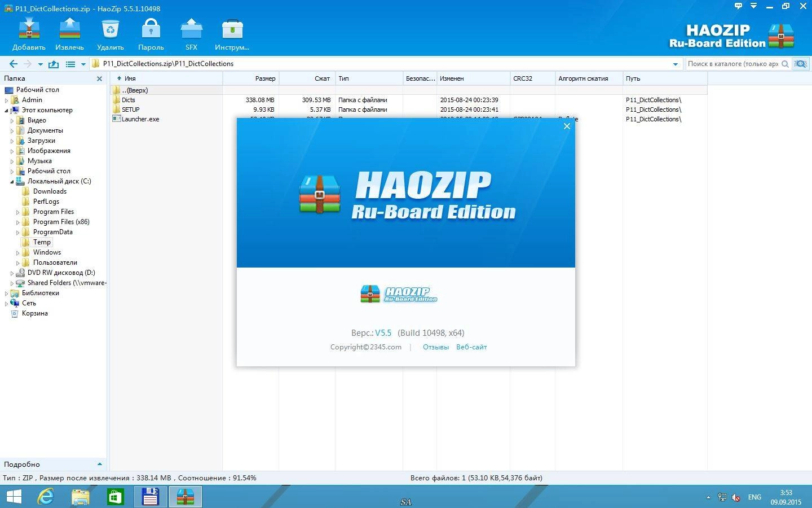Image resolution: width=812 pixels, height=508 pixels.
Task: Open the main menu triangle icon in title bar
Action: point(753,6)
